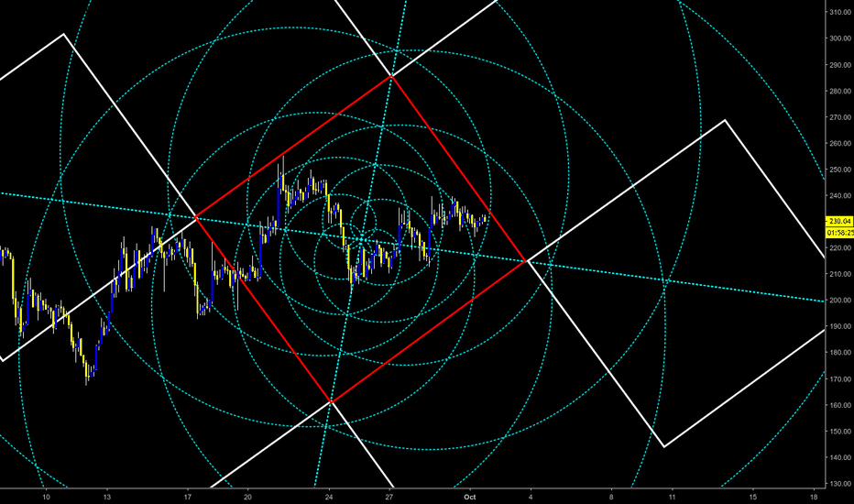Click the 260.00 price axis label
Image resolution: width=854 pixels, height=504 pixels.
(x=840, y=143)
